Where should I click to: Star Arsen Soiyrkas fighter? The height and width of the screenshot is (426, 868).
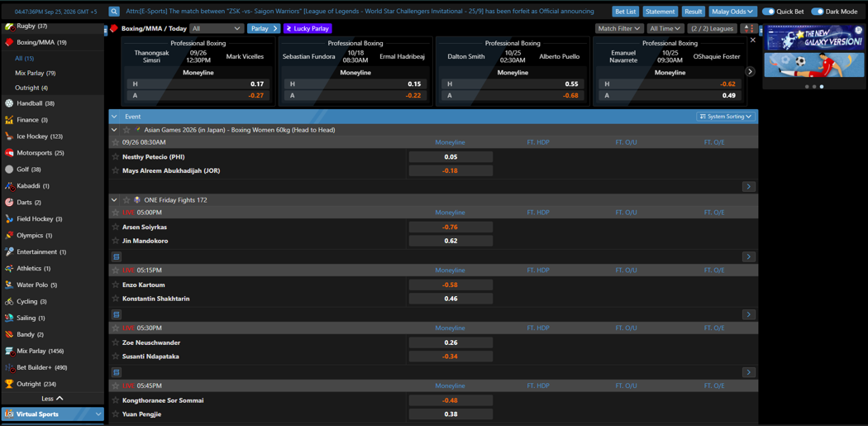point(116,227)
